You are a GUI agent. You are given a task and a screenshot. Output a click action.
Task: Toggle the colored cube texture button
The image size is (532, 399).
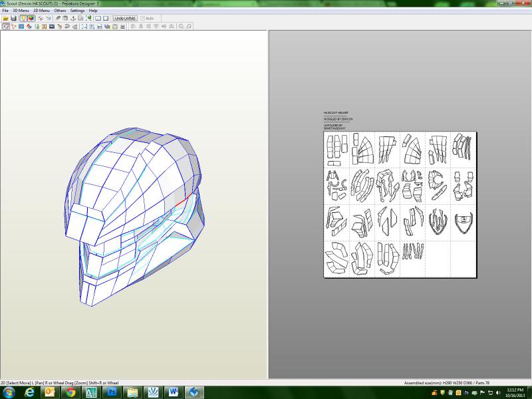(31, 19)
